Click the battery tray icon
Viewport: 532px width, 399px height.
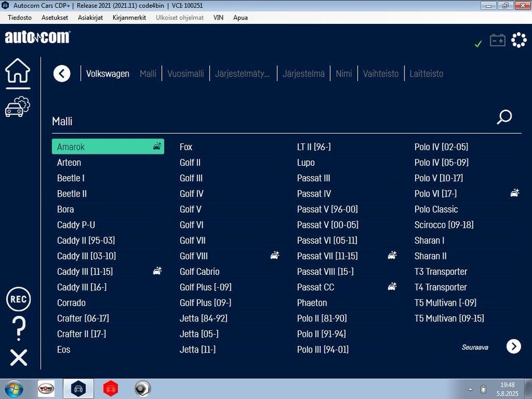pos(483,389)
